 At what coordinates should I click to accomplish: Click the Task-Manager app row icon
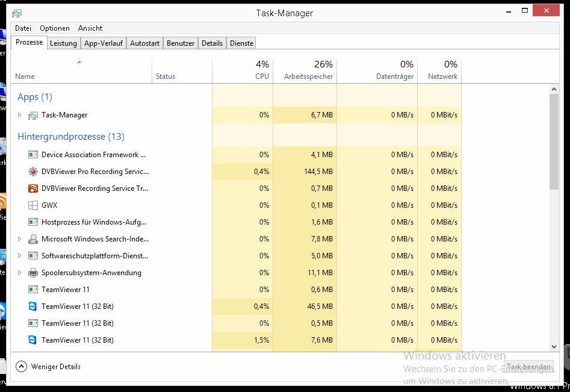(x=33, y=115)
